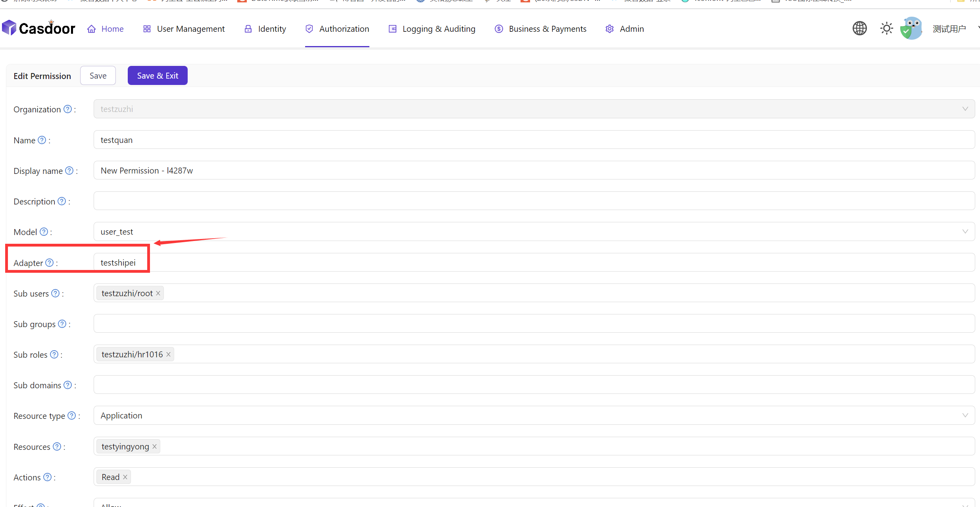This screenshot has width=980, height=507.
Task: Click the help icon next to Adapter
Action: 50,263
